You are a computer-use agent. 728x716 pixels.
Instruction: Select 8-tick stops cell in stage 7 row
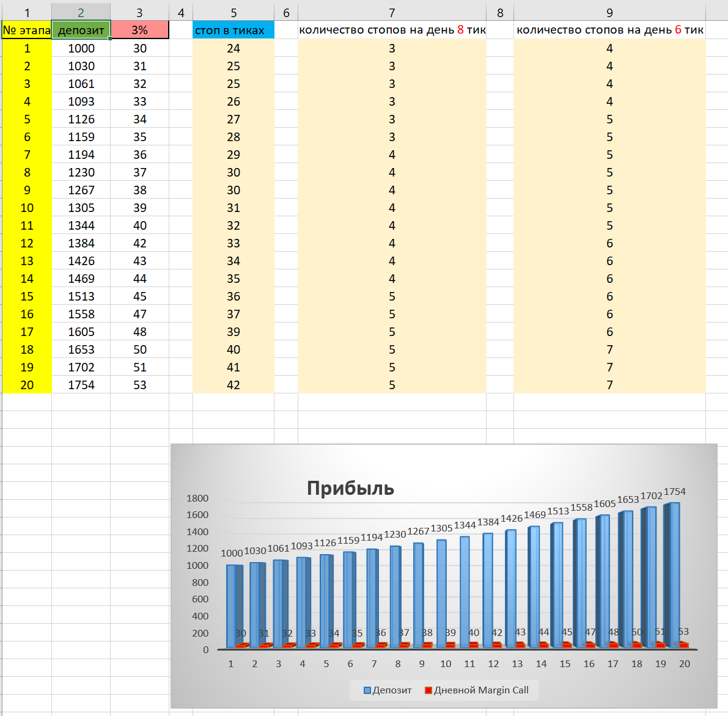[392, 155]
